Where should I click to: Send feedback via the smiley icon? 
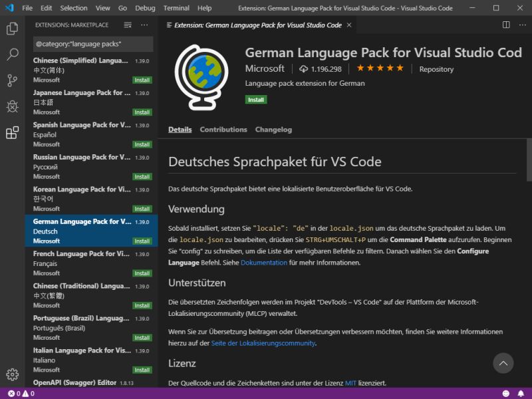pyautogui.click(x=505, y=392)
